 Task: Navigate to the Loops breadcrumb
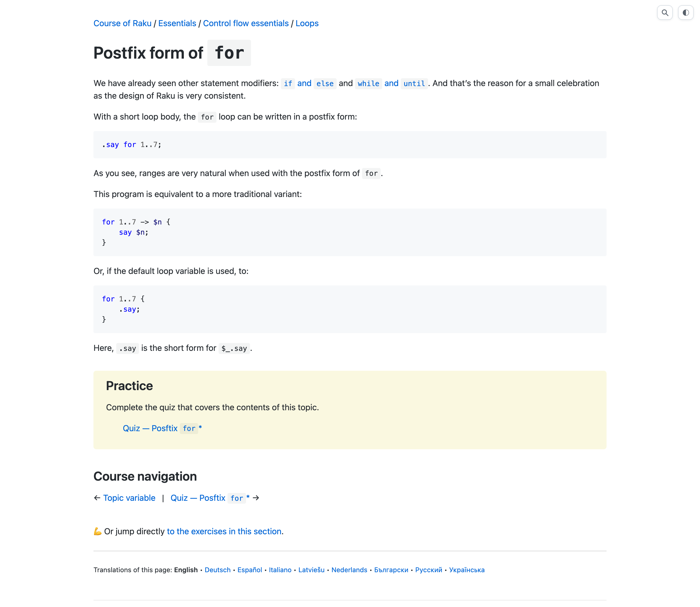click(x=307, y=23)
